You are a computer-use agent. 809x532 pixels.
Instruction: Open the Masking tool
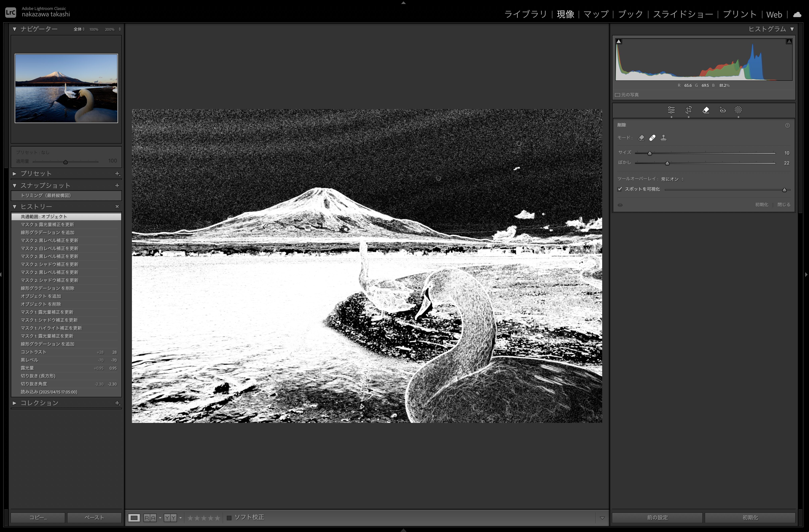[x=738, y=110]
